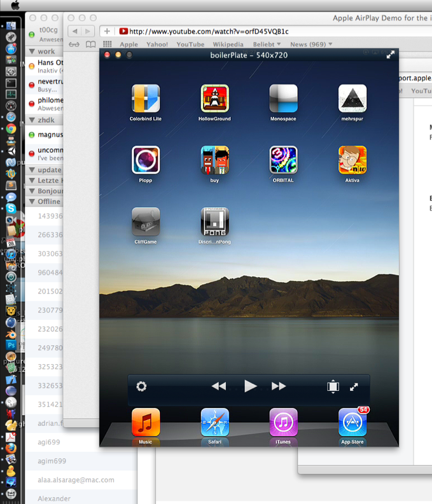
Task: Open the Apple menu in menu bar
Action: coord(15,5)
